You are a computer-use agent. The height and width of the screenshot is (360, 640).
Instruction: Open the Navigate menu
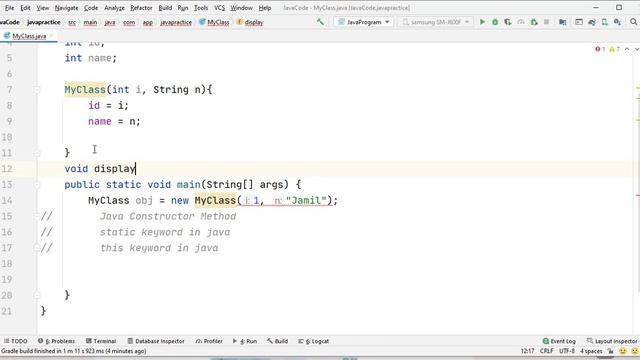(x=67, y=8)
